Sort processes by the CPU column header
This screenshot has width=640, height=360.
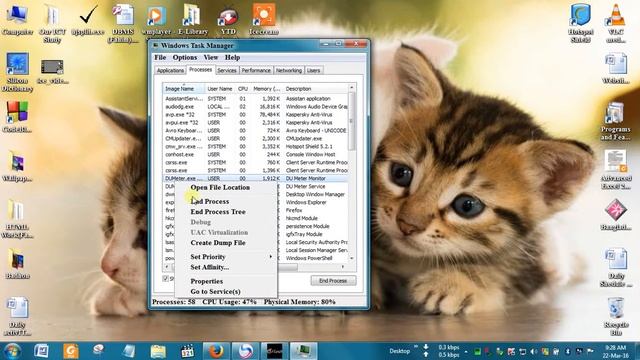coord(243,89)
